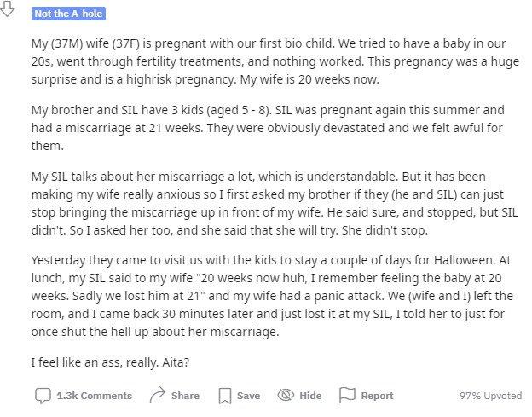Select the Share text label
The height and width of the screenshot is (417, 532).
tap(185, 396)
